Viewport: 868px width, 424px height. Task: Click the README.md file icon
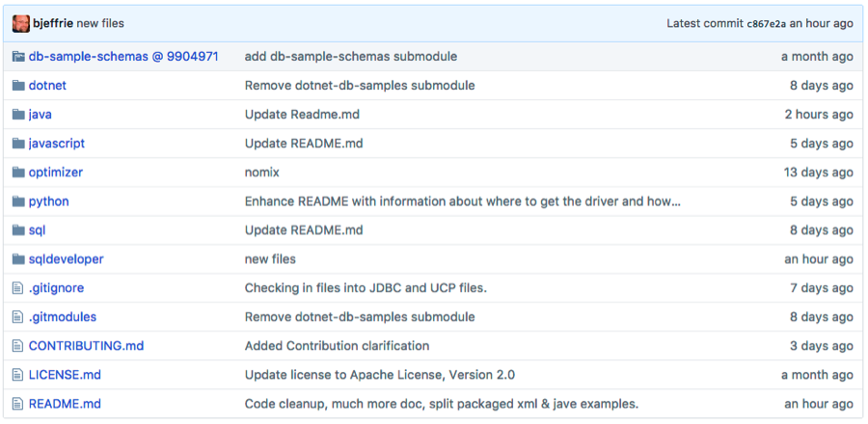pyautogui.click(x=17, y=404)
